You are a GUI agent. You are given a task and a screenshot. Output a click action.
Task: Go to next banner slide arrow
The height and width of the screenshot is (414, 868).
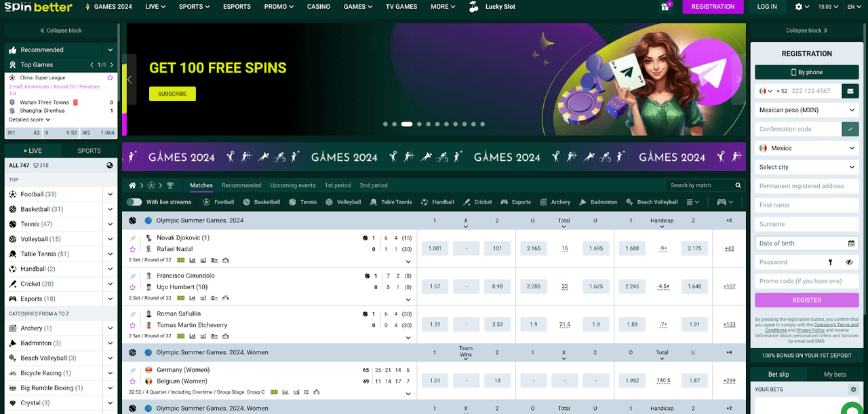[x=738, y=79]
